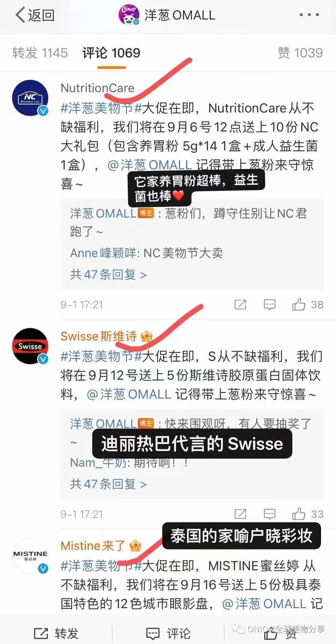This screenshot has width=336, height=644.
Task: Tap the 评论 button in bottom bar
Action: coord(168,633)
